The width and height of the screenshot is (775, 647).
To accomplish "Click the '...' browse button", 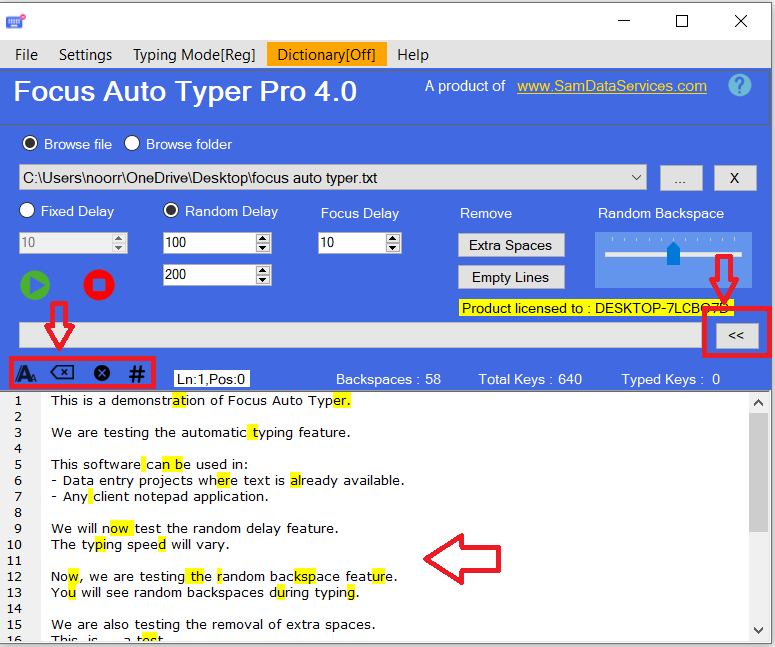I will [681, 178].
